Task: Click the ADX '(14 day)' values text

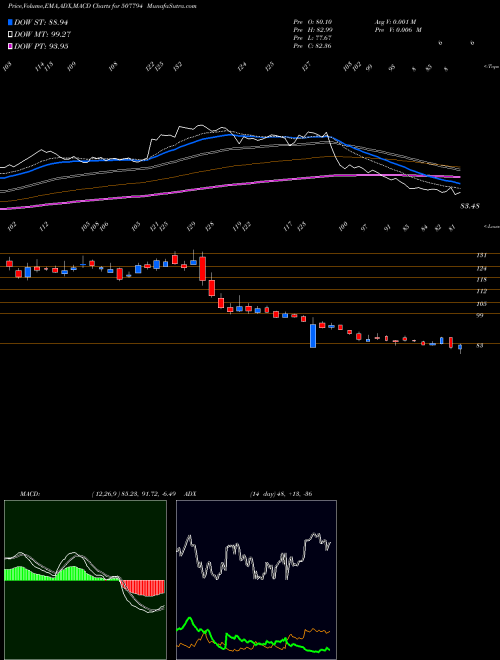Action: tap(281, 494)
